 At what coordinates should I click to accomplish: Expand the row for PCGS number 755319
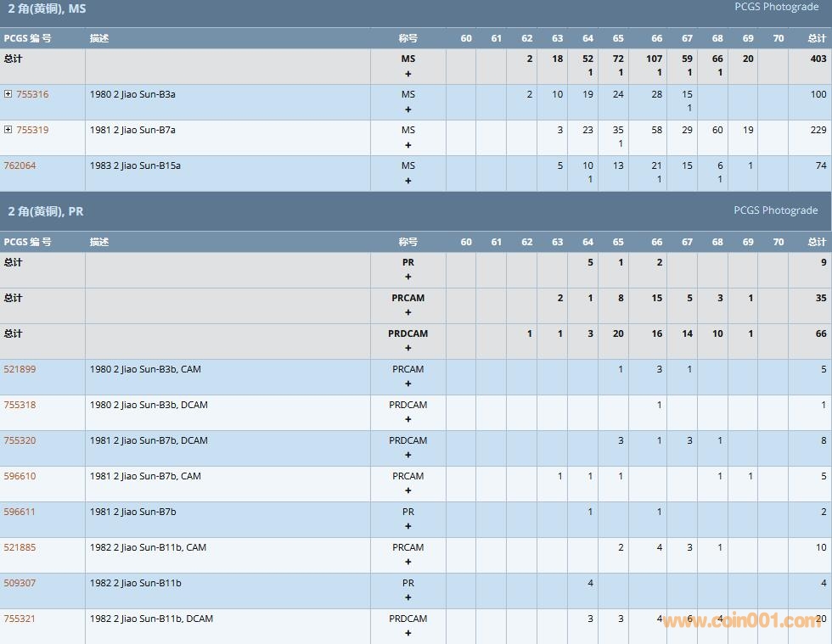[8, 130]
